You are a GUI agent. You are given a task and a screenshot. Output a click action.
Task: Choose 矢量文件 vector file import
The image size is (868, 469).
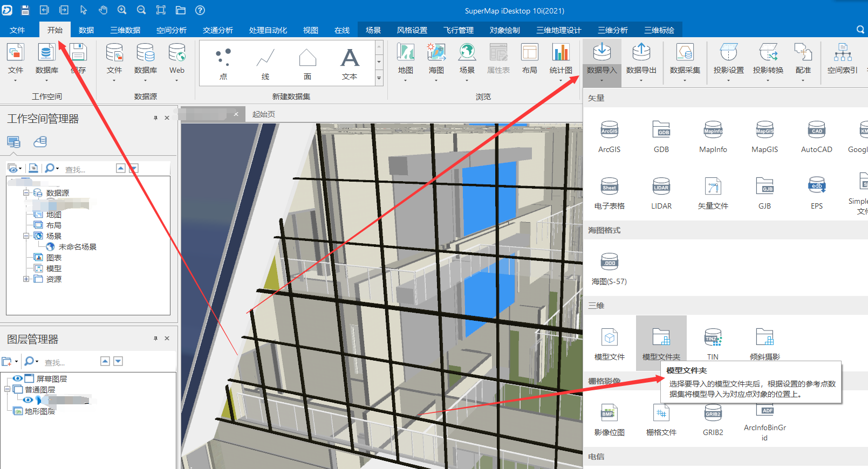(x=713, y=194)
